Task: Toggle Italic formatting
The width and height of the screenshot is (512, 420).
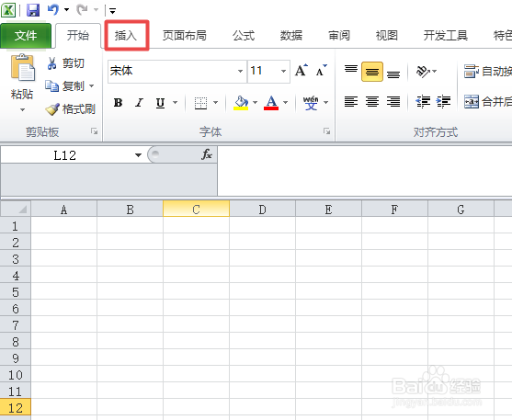Action: tap(140, 103)
